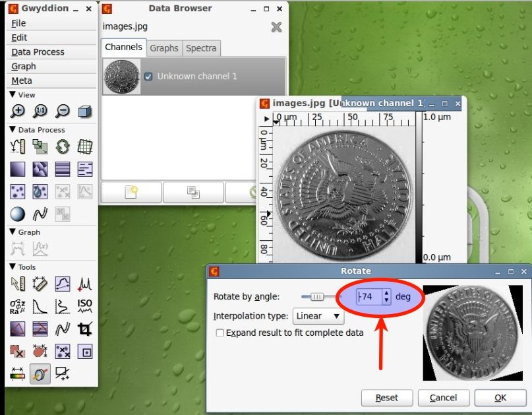Select the Spot remover tool
The image size is (532, 415).
(x=85, y=351)
